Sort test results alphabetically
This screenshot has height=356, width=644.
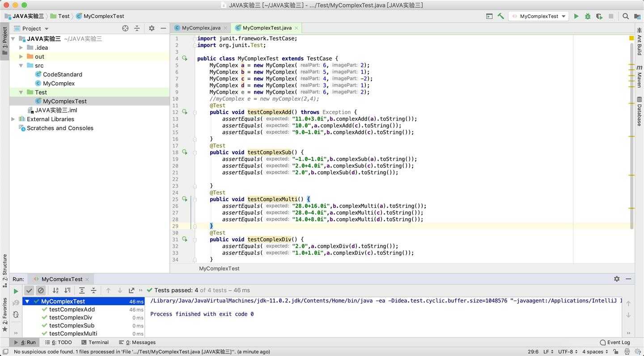coord(55,290)
